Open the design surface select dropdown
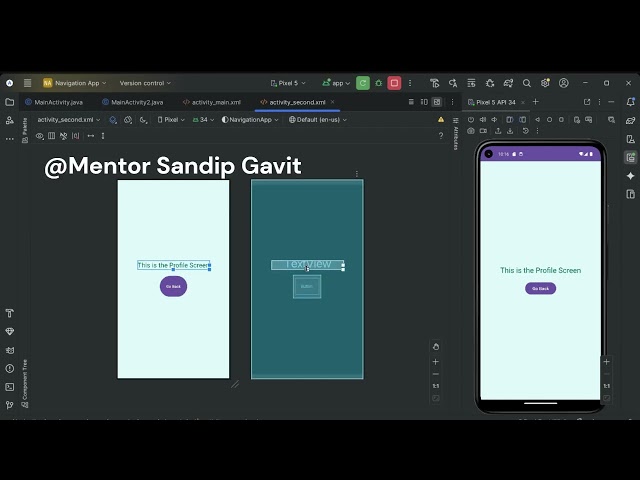640x480 pixels. click(113, 120)
